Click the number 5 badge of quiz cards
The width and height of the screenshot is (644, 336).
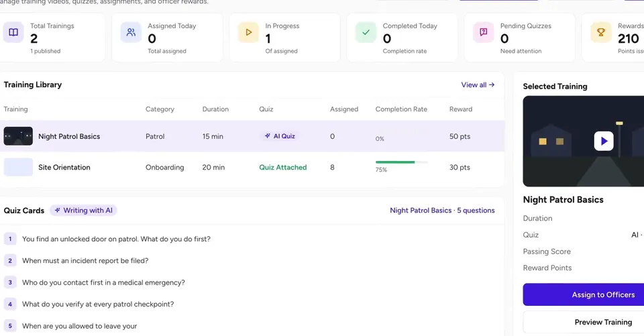[10, 326]
